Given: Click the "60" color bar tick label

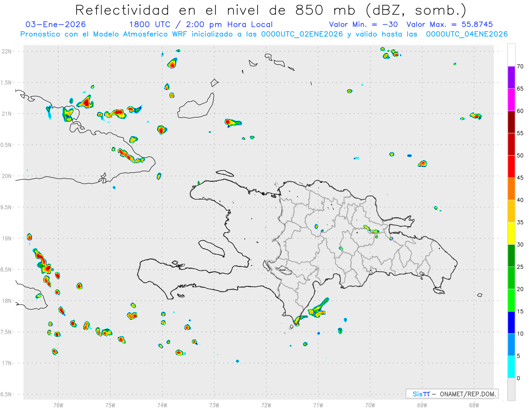Looking at the screenshot, I should 520,111.
